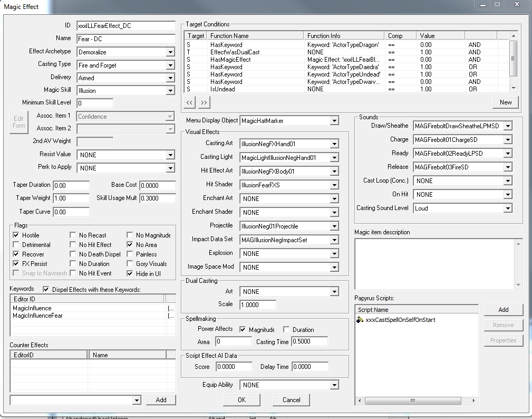Click the Function Name column header
The image size is (532, 419).
(255, 36)
